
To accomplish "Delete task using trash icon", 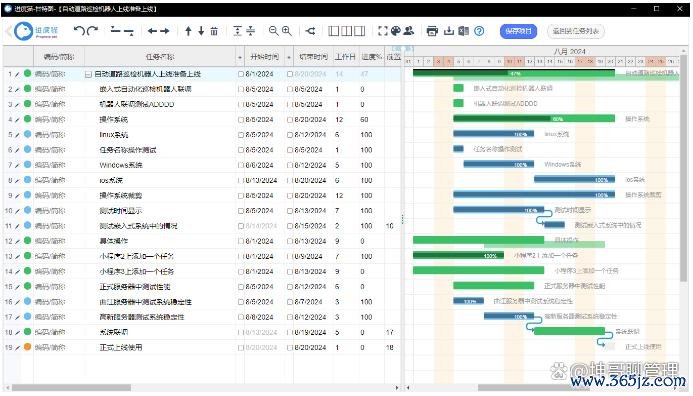I will tap(214, 31).
